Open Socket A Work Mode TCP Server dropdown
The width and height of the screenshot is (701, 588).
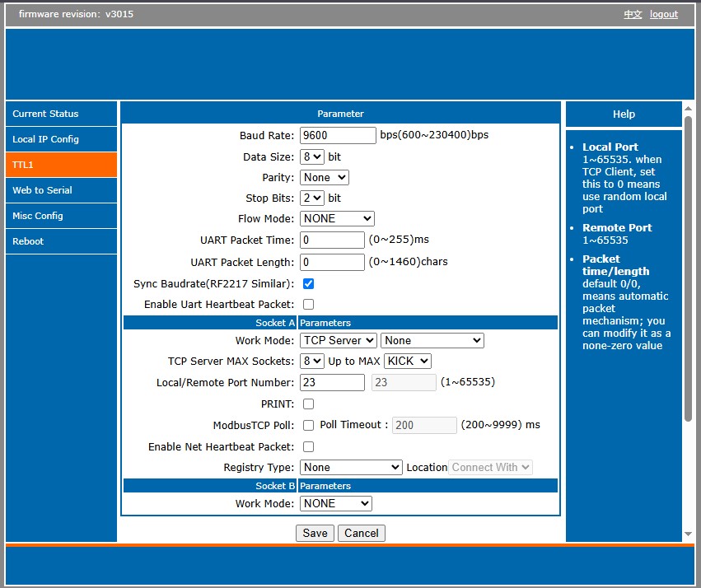338,340
